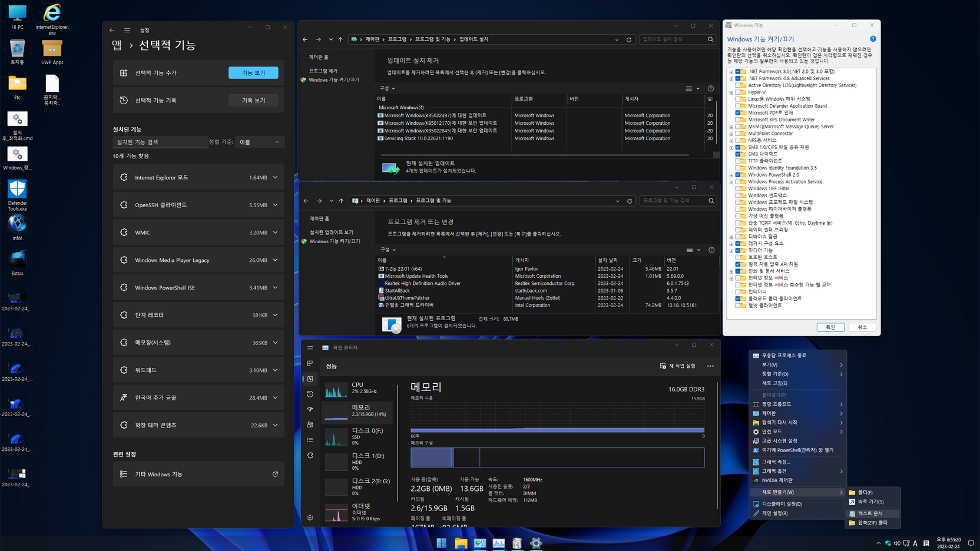This screenshot has width=980, height=551.
Task: Uncheck Windows PowerShell 2.0 checkbox
Action: coord(737,175)
